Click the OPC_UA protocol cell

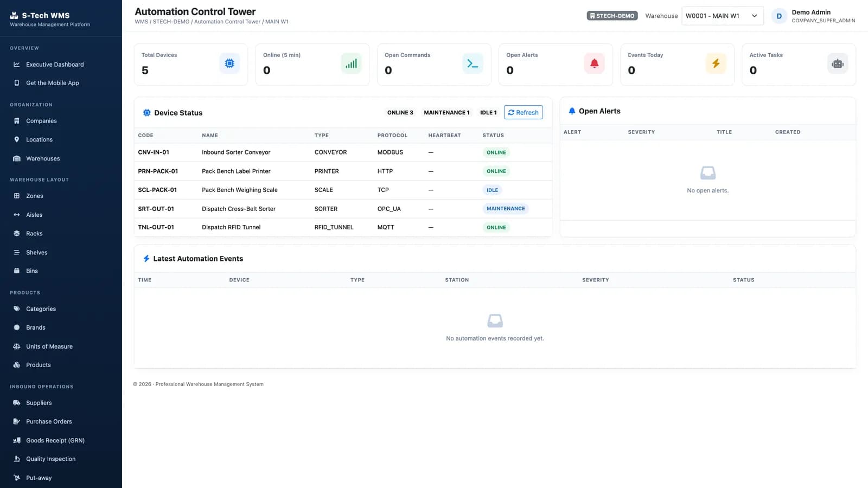(x=389, y=209)
